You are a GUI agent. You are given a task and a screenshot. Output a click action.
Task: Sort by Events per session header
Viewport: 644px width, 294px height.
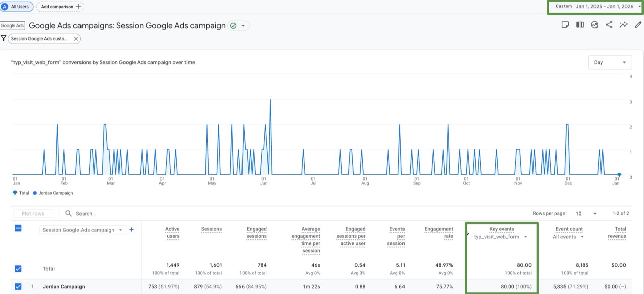[396, 236]
